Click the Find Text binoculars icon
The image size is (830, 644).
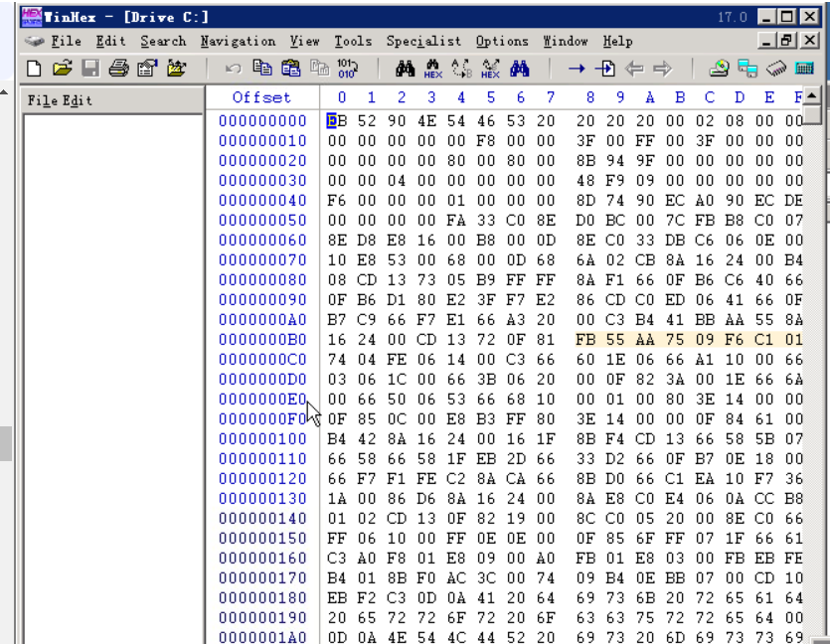click(405, 69)
